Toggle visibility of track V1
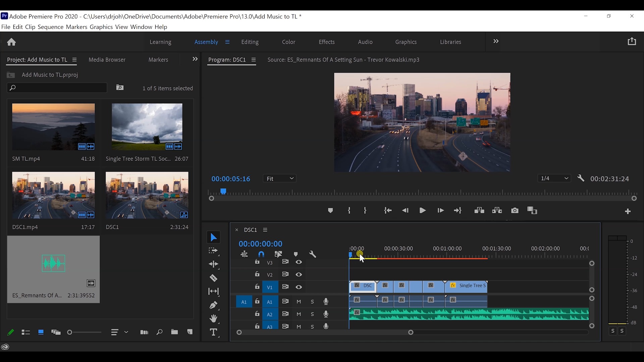Screen dimensions: 644x362 299,287
